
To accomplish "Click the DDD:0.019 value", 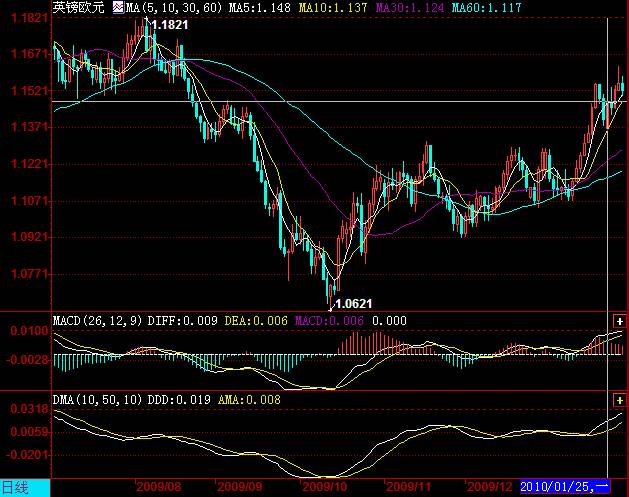I will (179, 400).
